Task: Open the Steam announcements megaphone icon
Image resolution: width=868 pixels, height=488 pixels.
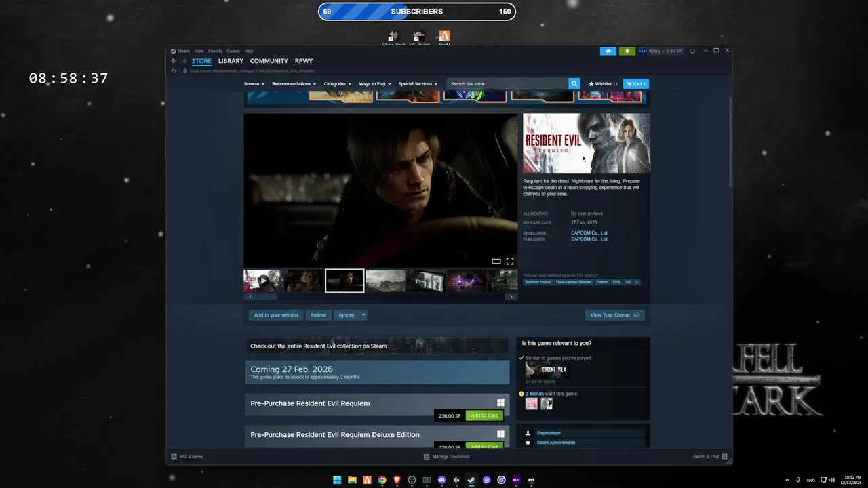Action: [608, 51]
